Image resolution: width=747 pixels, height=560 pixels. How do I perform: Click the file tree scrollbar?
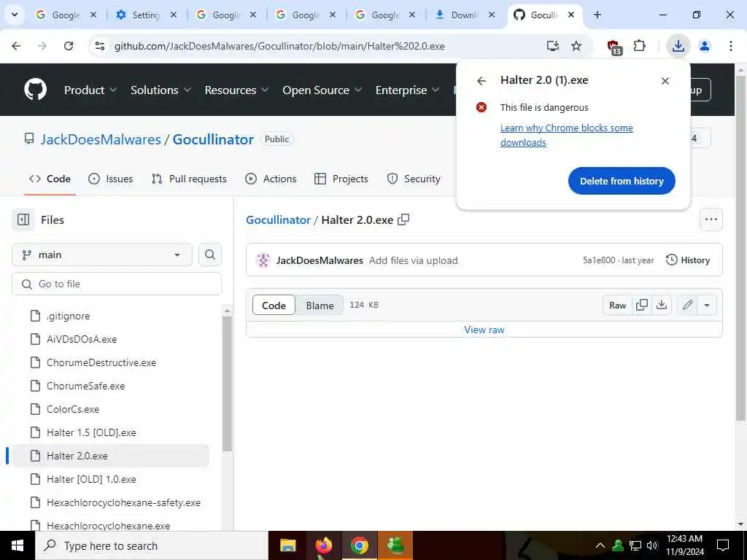click(228, 384)
